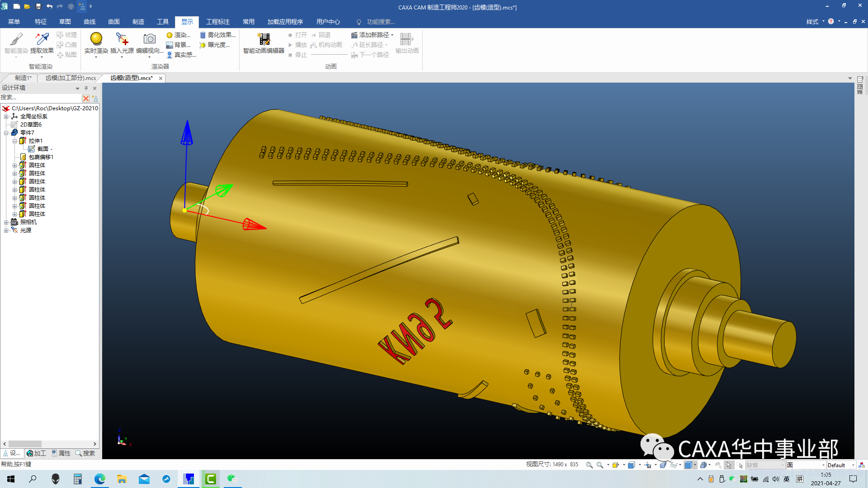
Task: Click the 智能渲染 brush icon
Action: tap(16, 39)
